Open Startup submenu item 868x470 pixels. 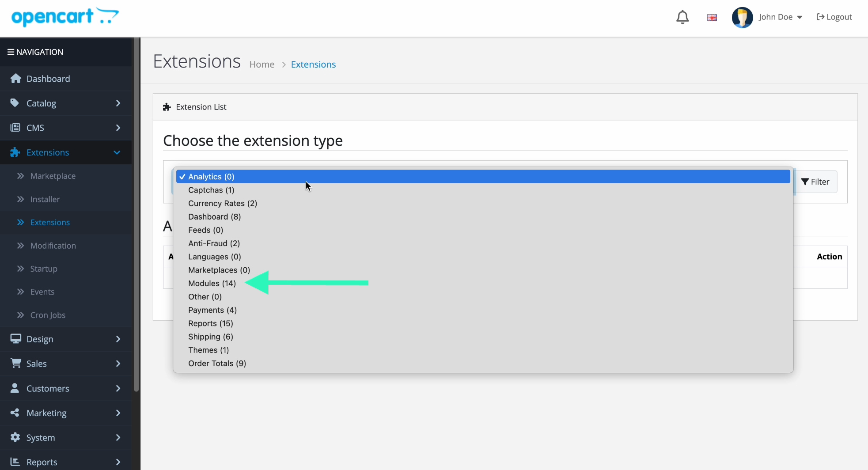point(66,269)
